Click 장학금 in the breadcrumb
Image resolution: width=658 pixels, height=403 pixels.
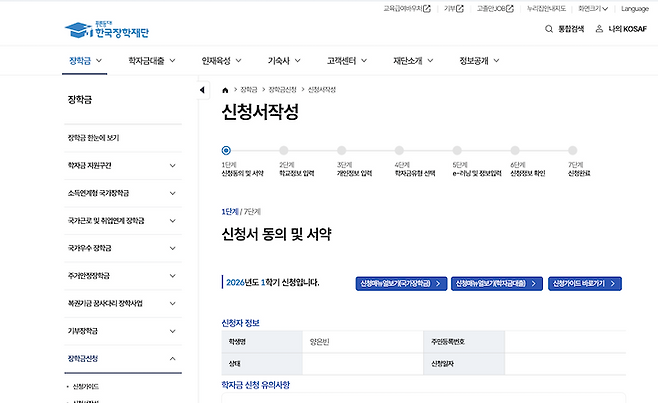tap(248, 90)
